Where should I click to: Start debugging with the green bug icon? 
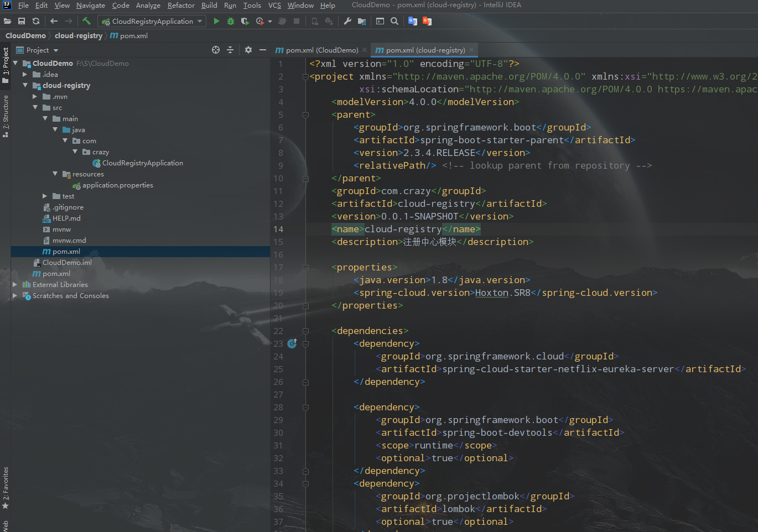231,21
